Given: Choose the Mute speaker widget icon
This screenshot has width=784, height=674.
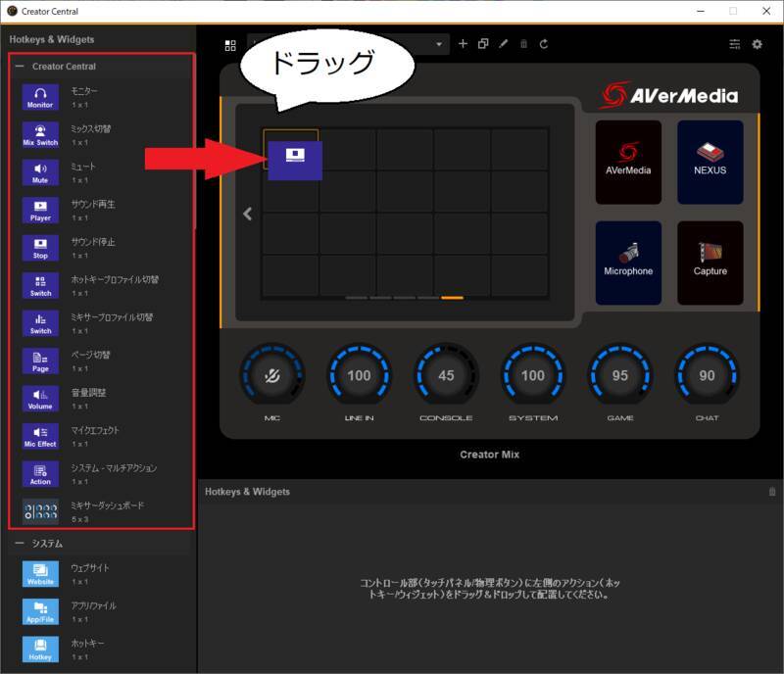Looking at the screenshot, I should point(40,173).
